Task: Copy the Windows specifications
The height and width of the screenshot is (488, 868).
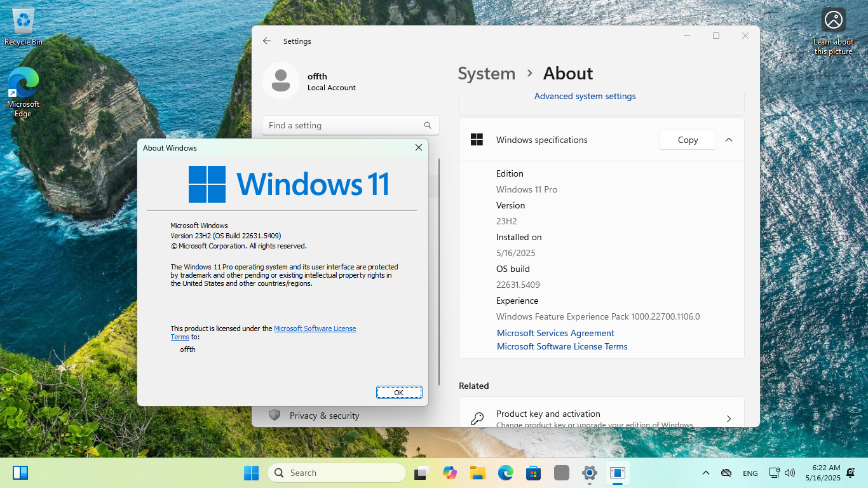Action: click(x=688, y=140)
